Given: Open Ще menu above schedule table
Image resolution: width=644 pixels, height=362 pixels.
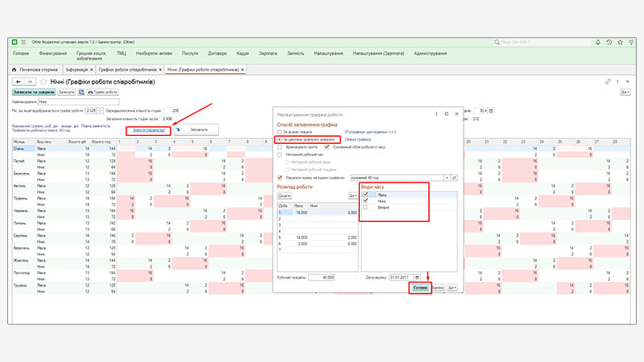Looking at the screenshot, I should click(352, 195).
